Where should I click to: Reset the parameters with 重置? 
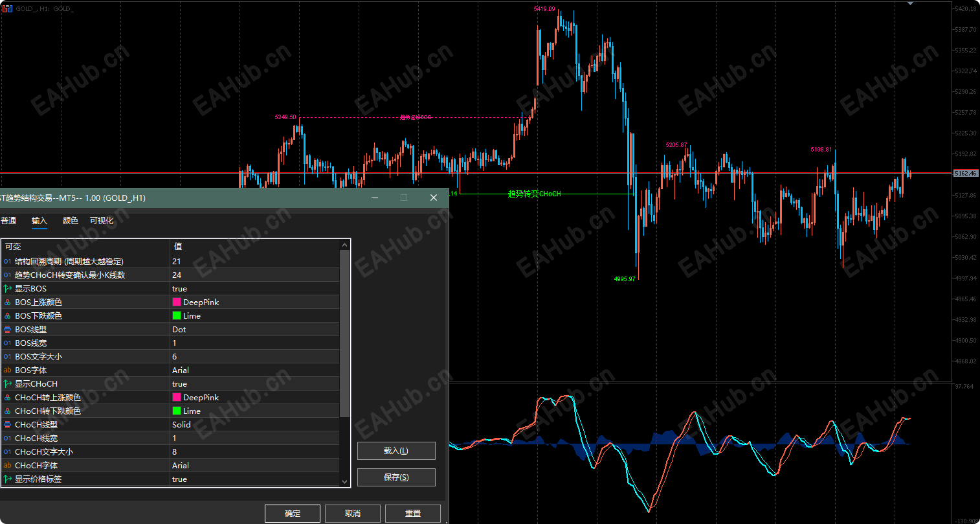pyautogui.click(x=413, y=514)
